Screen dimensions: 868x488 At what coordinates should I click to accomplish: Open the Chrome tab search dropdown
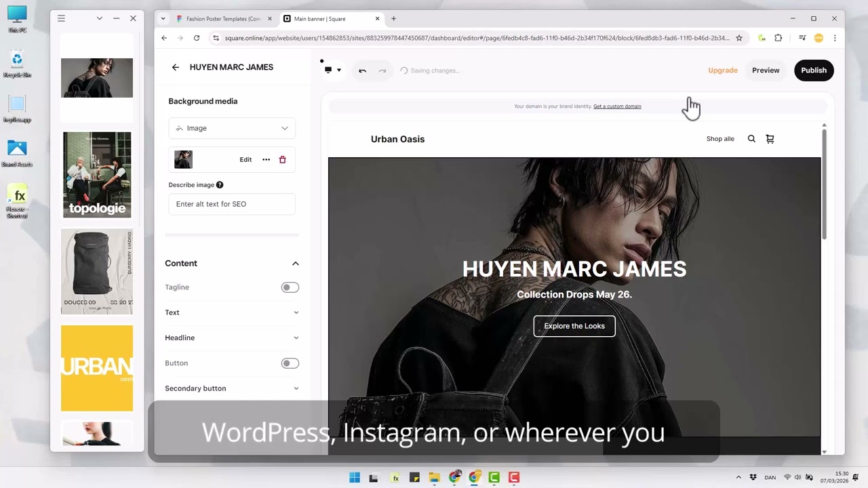[x=163, y=18]
